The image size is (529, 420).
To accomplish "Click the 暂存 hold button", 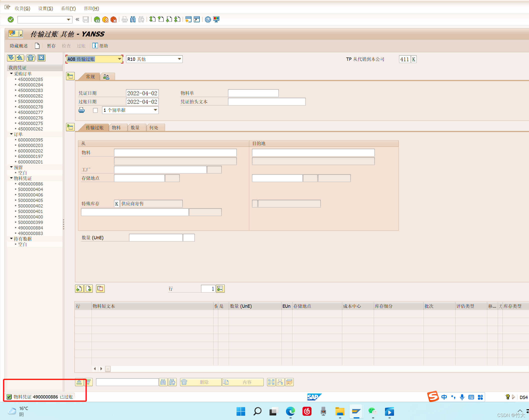I will click(x=51, y=46).
